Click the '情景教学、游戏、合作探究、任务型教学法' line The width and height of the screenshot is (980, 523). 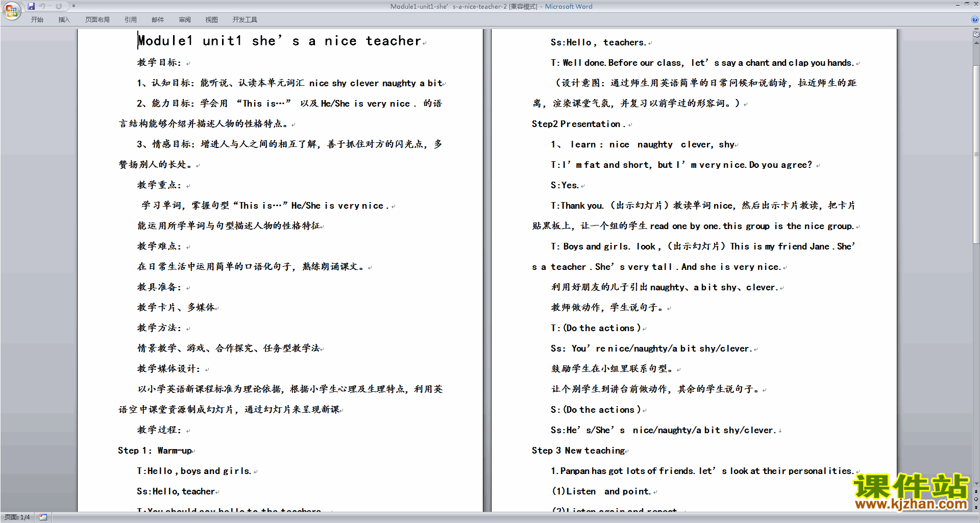(x=229, y=348)
